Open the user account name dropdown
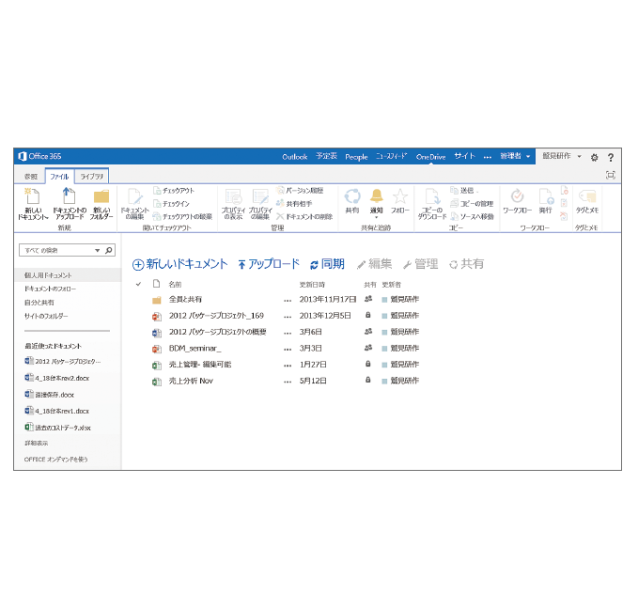Viewport: 638px width, 609px height. pos(562,156)
